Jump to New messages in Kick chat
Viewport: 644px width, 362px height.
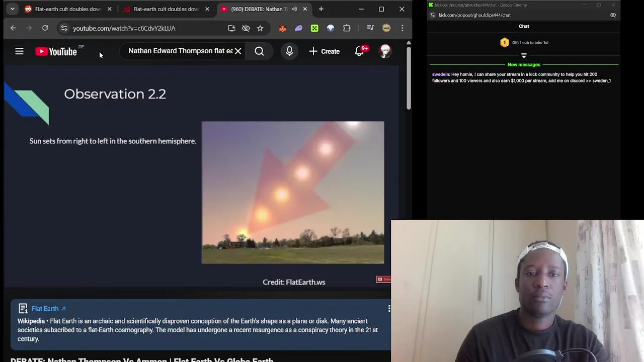(x=524, y=64)
